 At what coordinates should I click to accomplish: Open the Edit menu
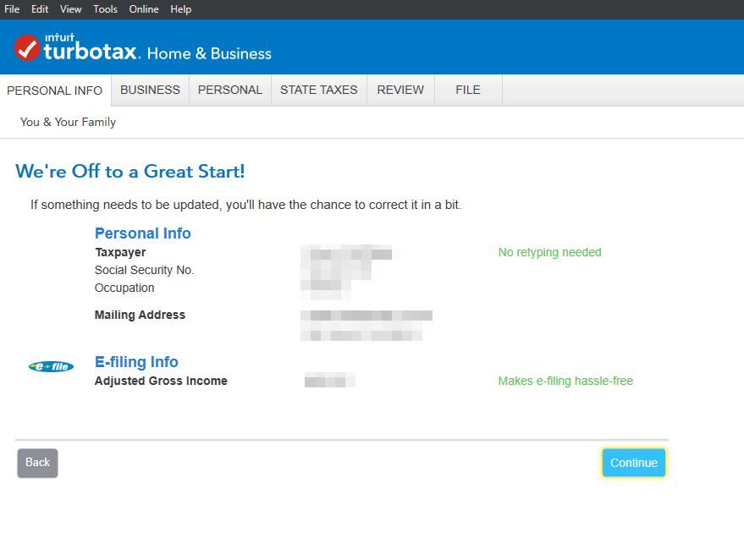(40, 9)
